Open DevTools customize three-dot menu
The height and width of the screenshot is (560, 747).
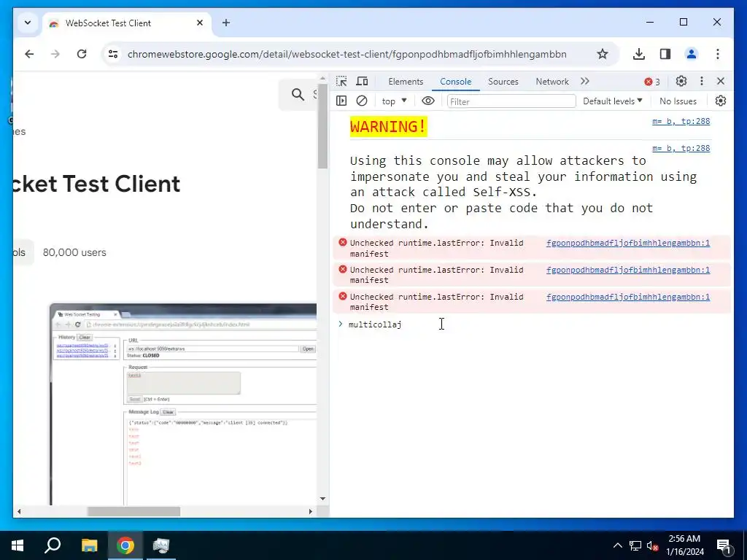(x=701, y=82)
